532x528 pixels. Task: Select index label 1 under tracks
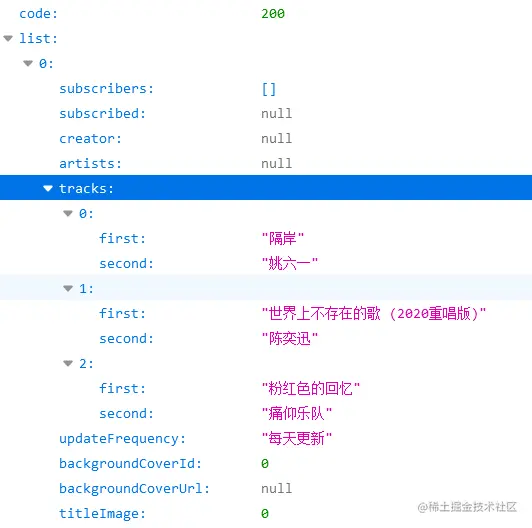pos(86,288)
